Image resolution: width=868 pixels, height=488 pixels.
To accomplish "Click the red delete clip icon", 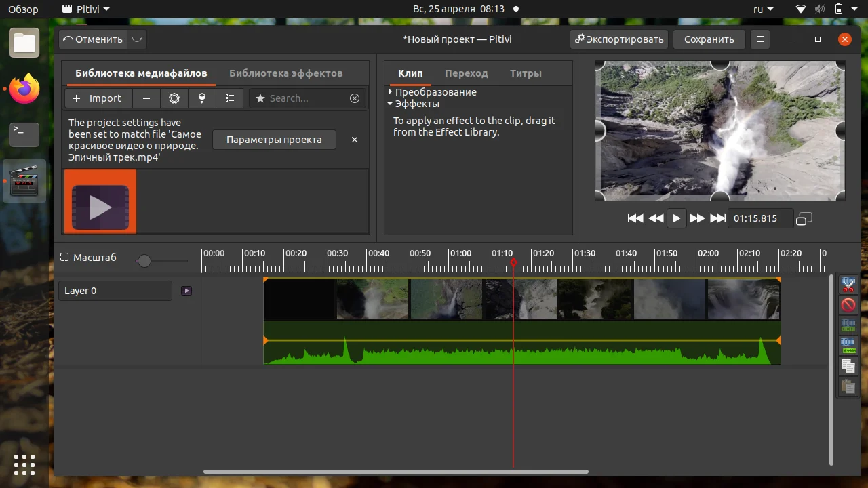I will (x=848, y=305).
